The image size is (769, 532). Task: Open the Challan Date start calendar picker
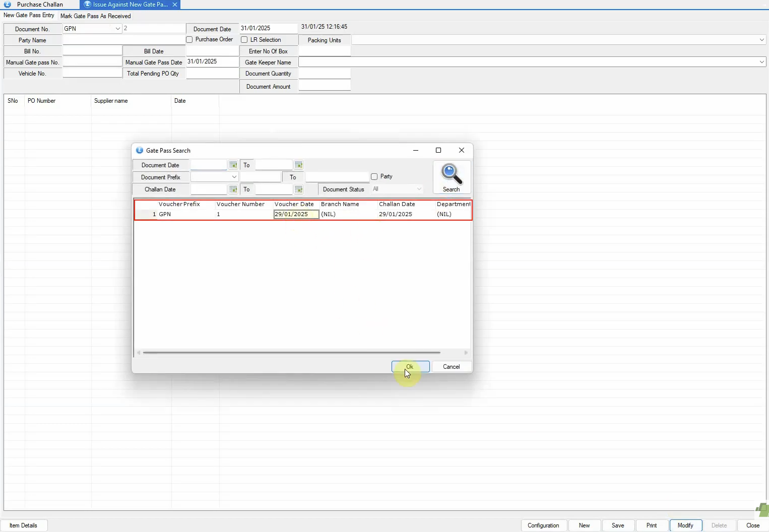point(233,189)
